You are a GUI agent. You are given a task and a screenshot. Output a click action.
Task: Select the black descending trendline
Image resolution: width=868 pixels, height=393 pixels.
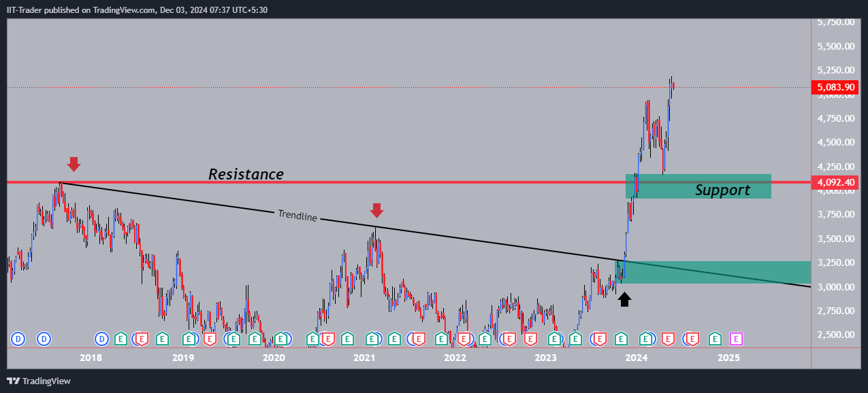pos(436,235)
